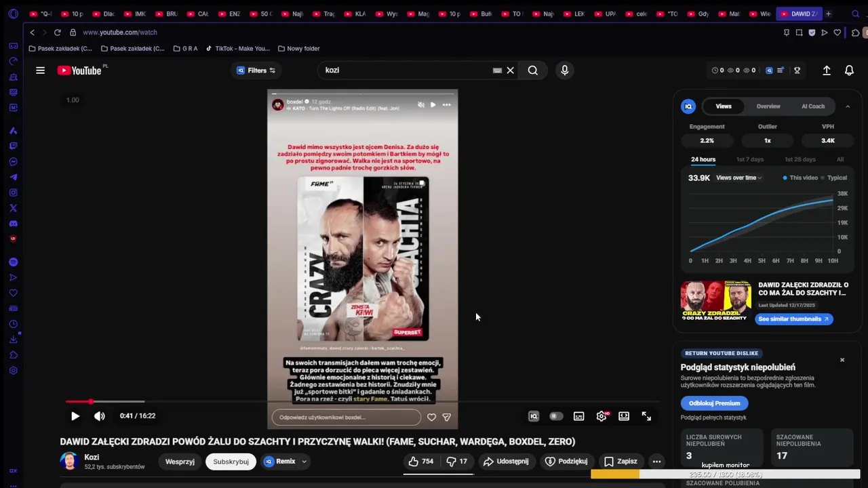Select the '1st 7 days' range tab
This screenshot has width=868, height=488.
tap(750, 159)
